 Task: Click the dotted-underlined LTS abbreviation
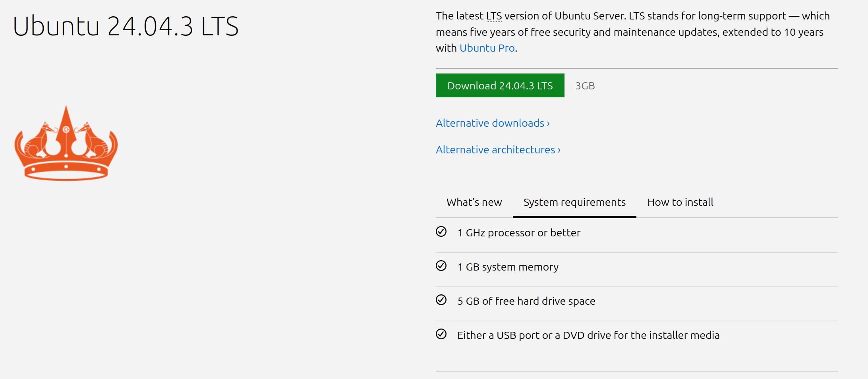click(x=494, y=16)
